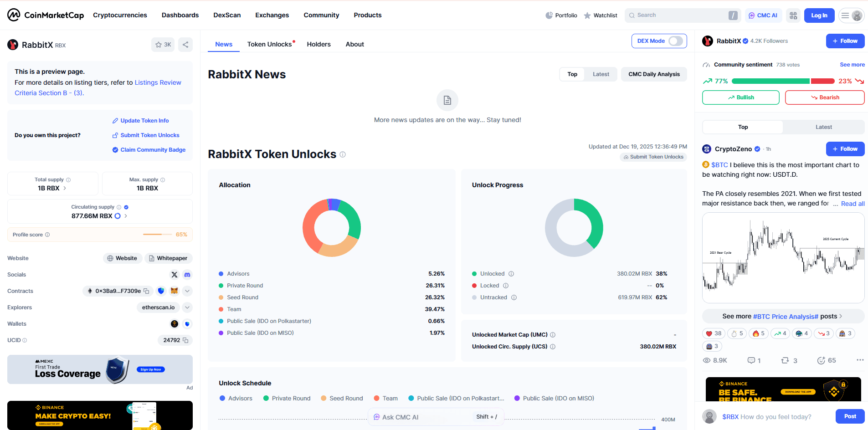Click the share icon next to RabbitX
This screenshot has height=430, width=868.
pyautogui.click(x=185, y=45)
